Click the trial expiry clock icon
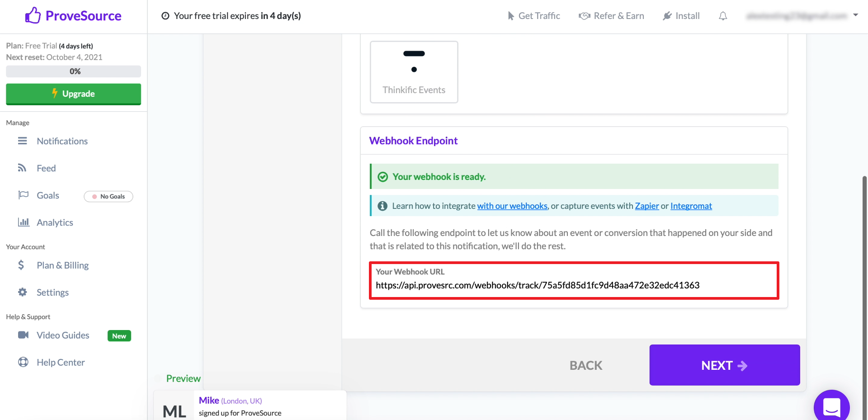Image resolution: width=868 pixels, height=420 pixels. point(165,16)
